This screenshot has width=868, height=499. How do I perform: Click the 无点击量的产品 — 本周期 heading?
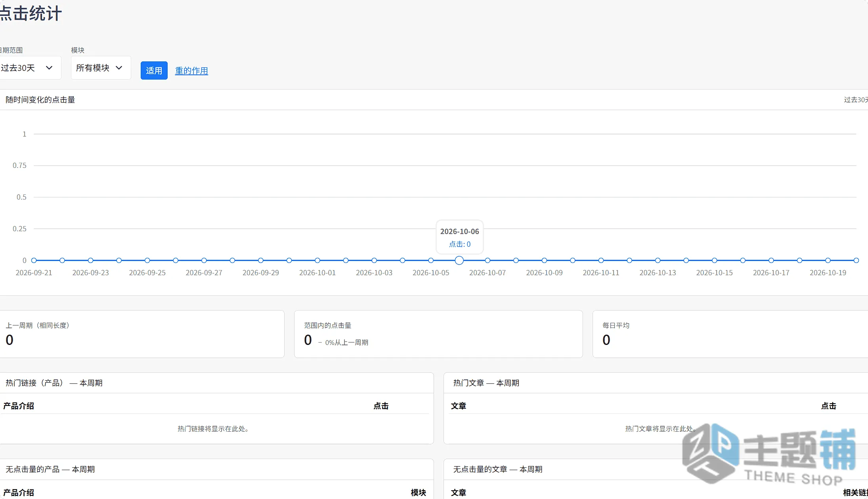pos(50,469)
